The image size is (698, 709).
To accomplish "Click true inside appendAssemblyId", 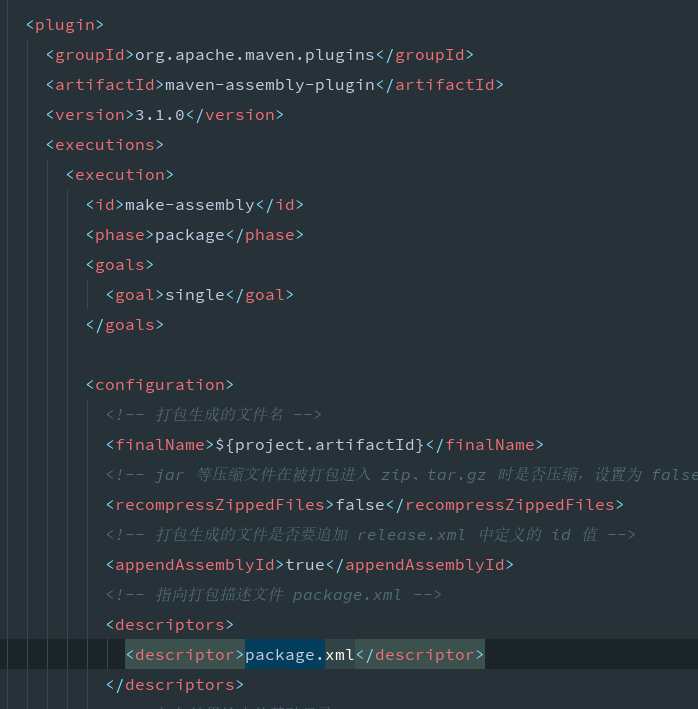I will [x=305, y=565].
